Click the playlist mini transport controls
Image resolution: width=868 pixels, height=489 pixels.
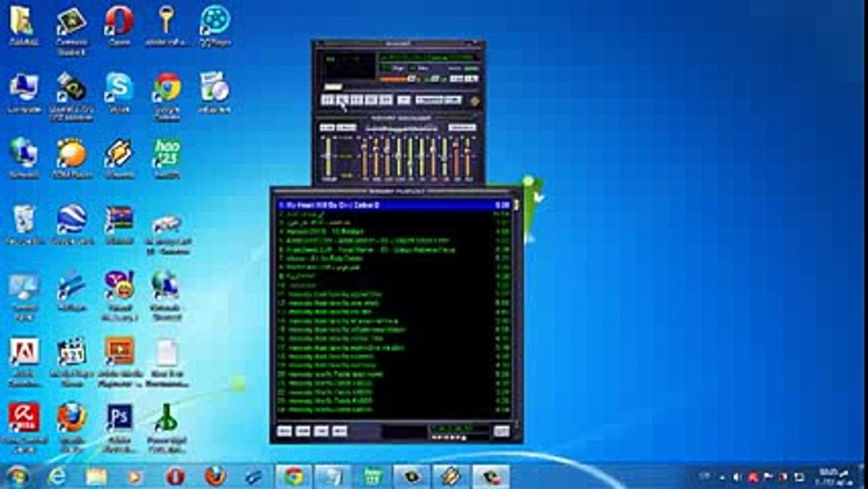(448, 437)
